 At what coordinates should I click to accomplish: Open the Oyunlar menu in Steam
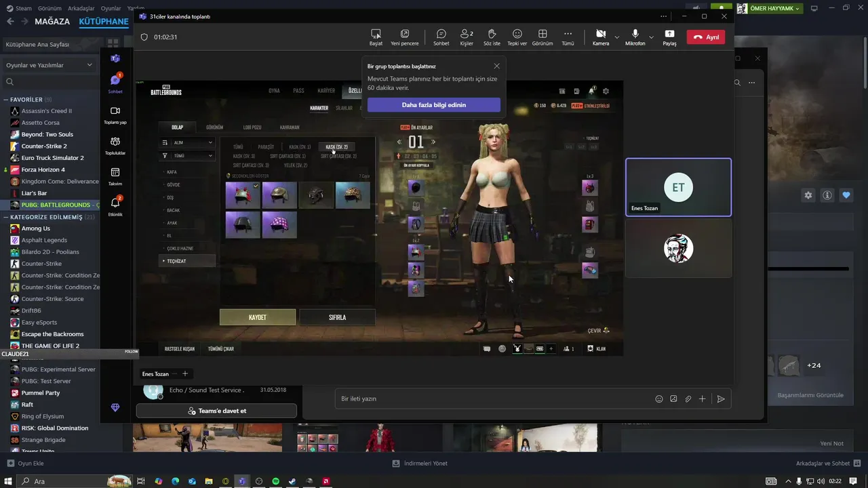point(111,8)
